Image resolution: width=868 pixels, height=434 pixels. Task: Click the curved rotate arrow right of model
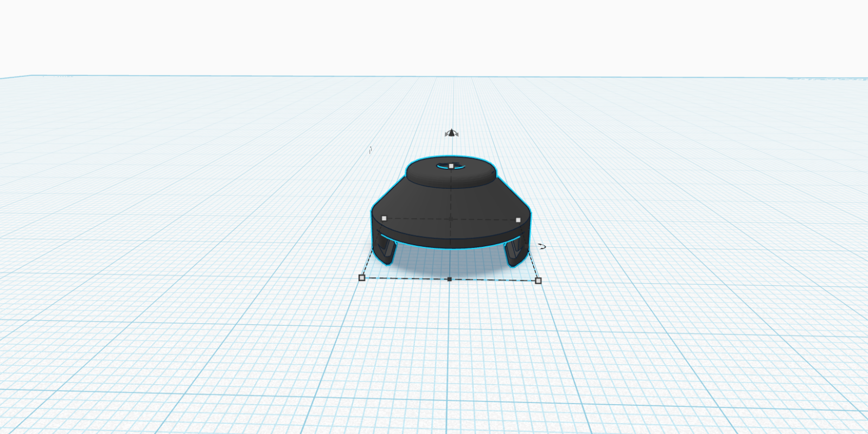click(541, 246)
